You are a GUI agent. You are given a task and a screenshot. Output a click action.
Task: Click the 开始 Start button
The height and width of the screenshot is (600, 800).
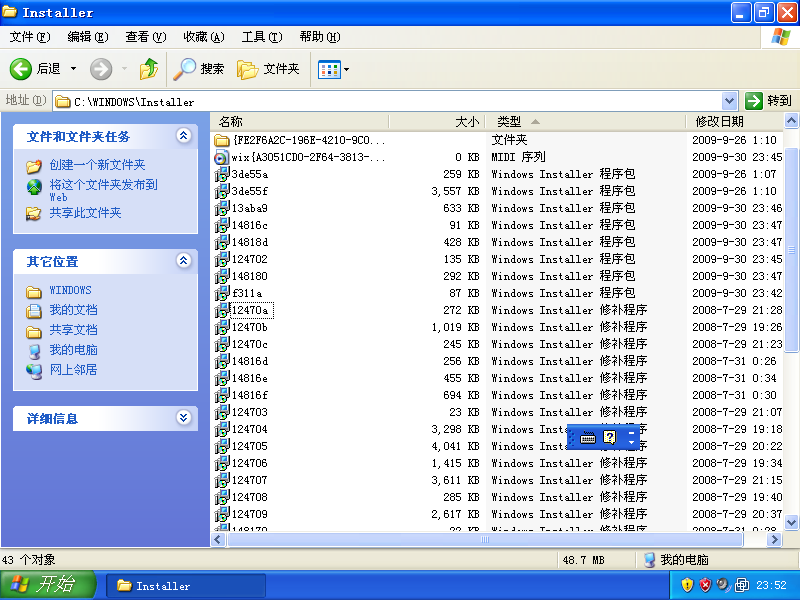coord(48,585)
